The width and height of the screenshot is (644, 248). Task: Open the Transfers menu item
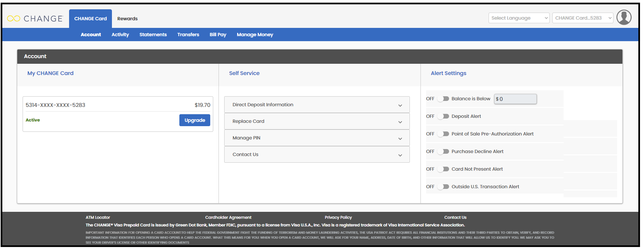click(188, 35)
